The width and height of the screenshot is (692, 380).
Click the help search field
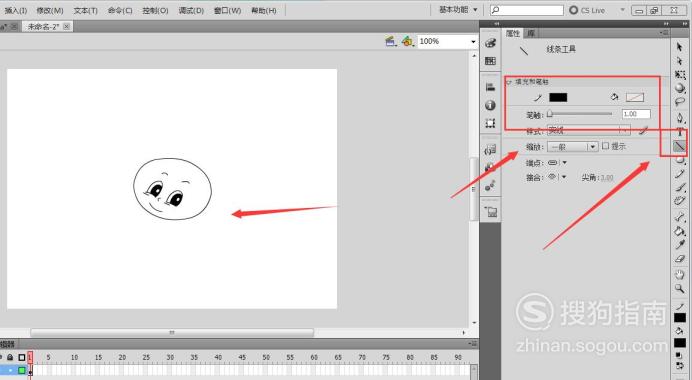click(527, 10)
